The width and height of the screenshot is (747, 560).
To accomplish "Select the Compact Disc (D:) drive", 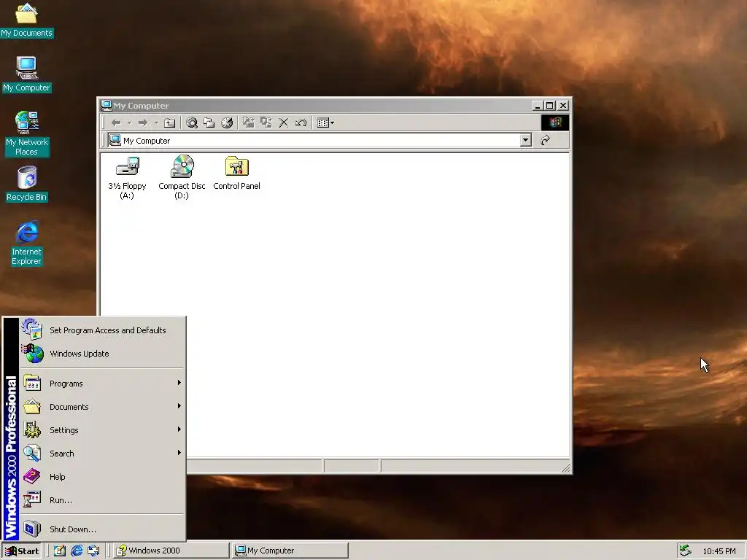I will click(182, 177).
